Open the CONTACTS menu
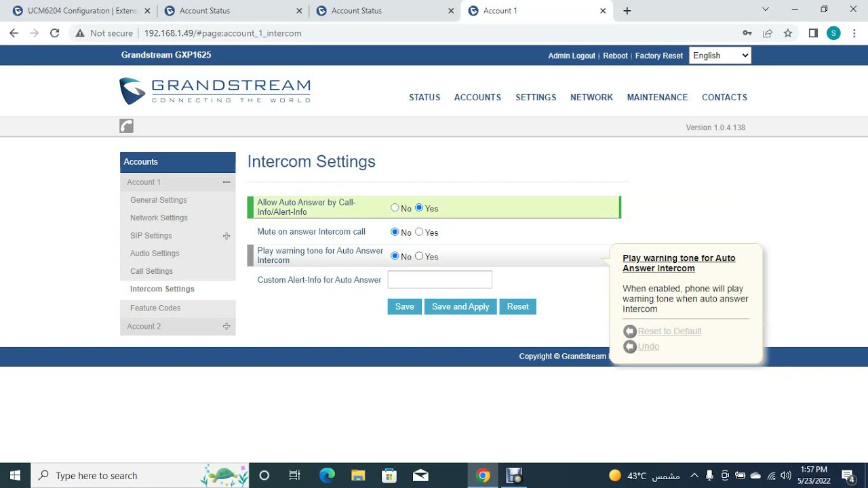Viewport: 868px width, 488px height. click(x=724, y=98)
